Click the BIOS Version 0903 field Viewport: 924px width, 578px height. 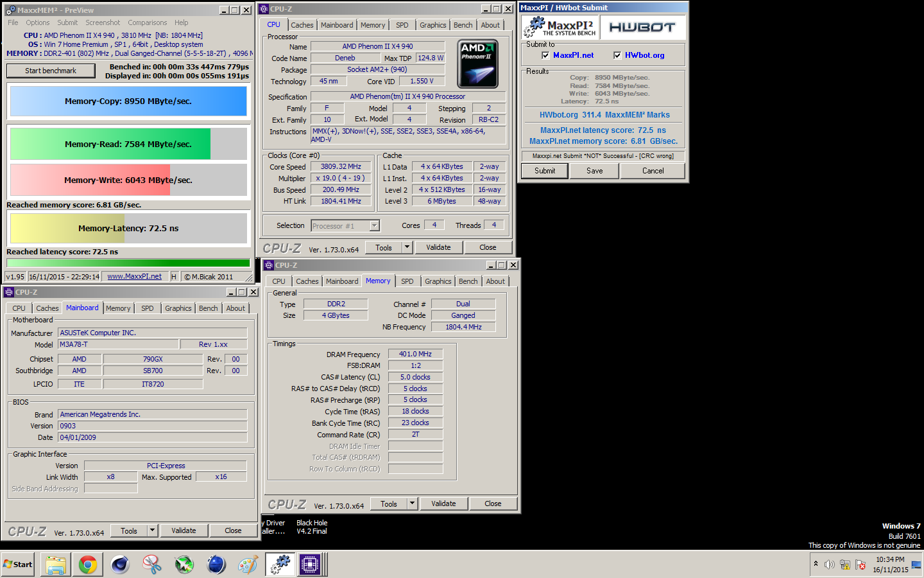point(153,426)
